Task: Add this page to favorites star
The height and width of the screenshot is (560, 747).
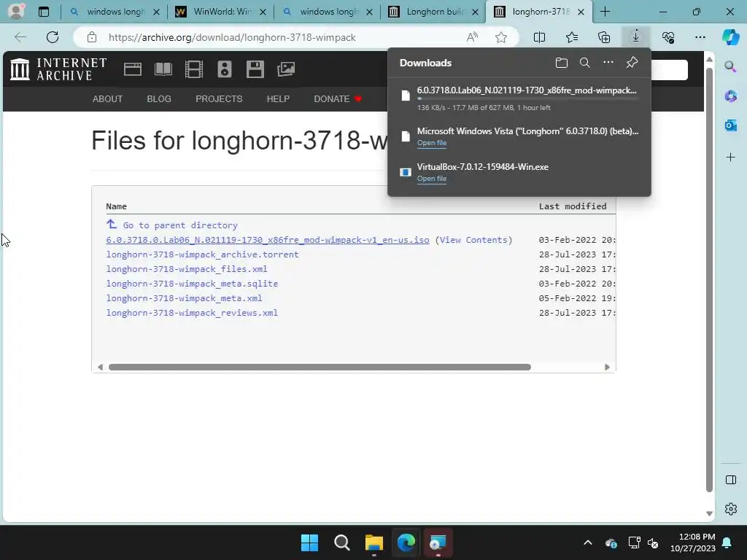Action: coord(500,37)
